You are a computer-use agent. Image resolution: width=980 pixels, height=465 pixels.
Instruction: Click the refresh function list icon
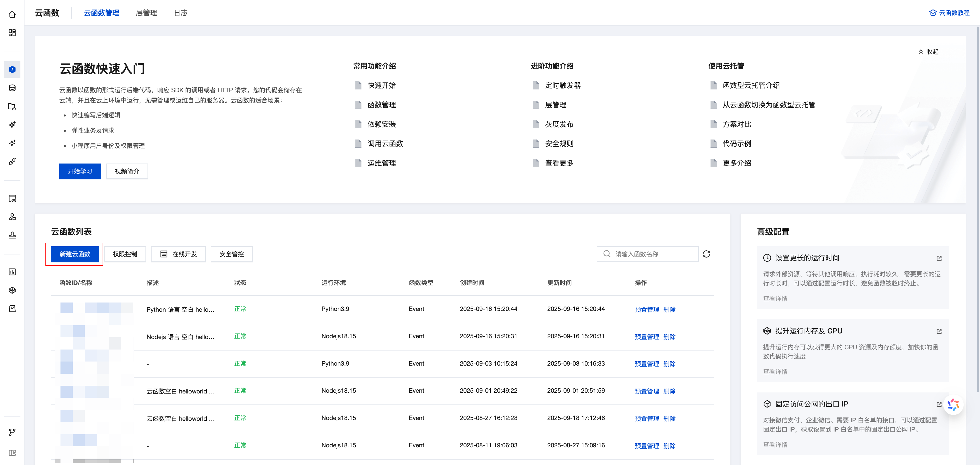click(706, 254)
